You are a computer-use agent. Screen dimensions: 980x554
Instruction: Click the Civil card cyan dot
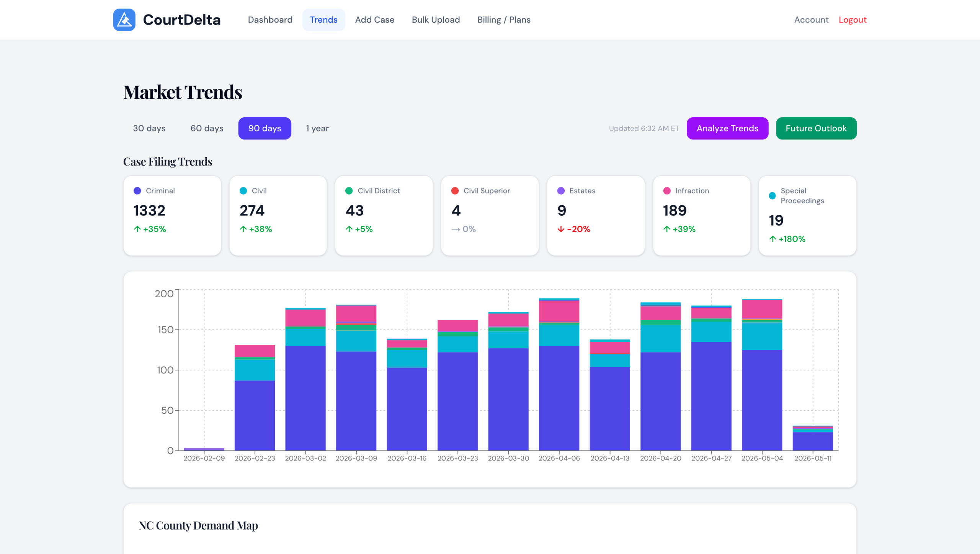pyautogui.click(x=243, y=191)
